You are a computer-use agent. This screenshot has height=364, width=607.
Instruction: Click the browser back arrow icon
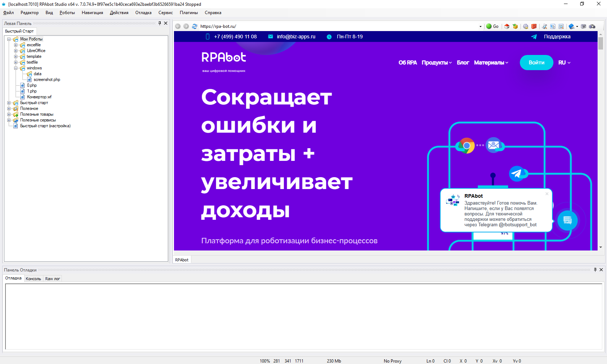[x=178, y=26]
